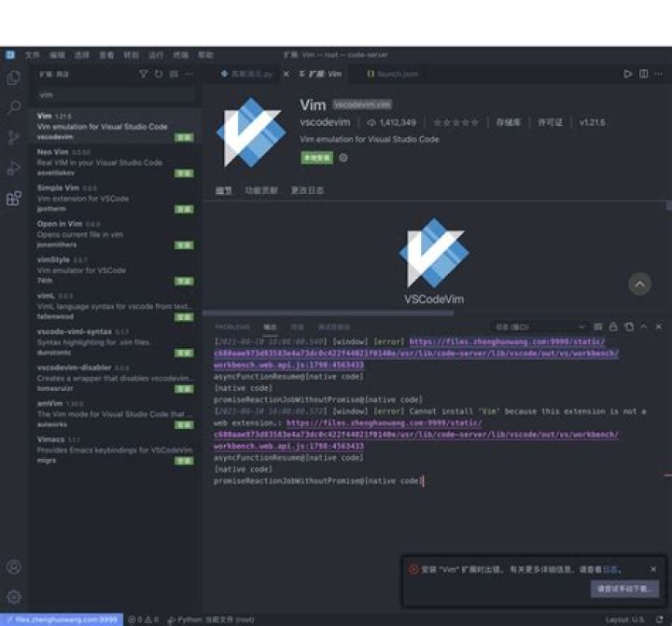Click remote host indicator in status bar
The height and width of the screenshot is (626, 672).
62,619
